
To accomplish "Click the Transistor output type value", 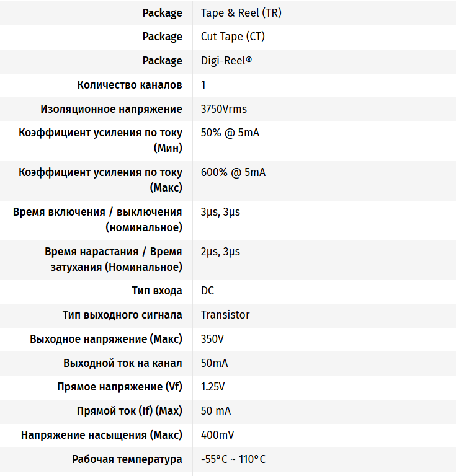I will pyautogui.click(x=225, y=315).
